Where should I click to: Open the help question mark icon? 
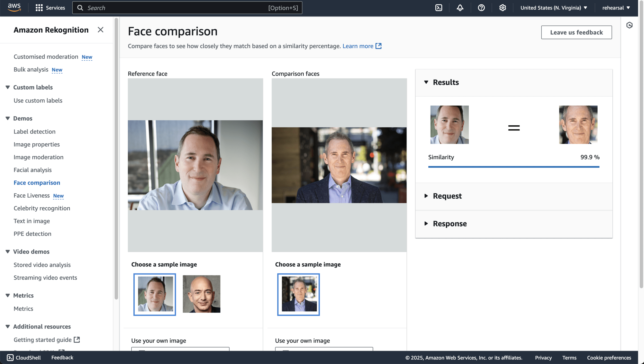481,8
